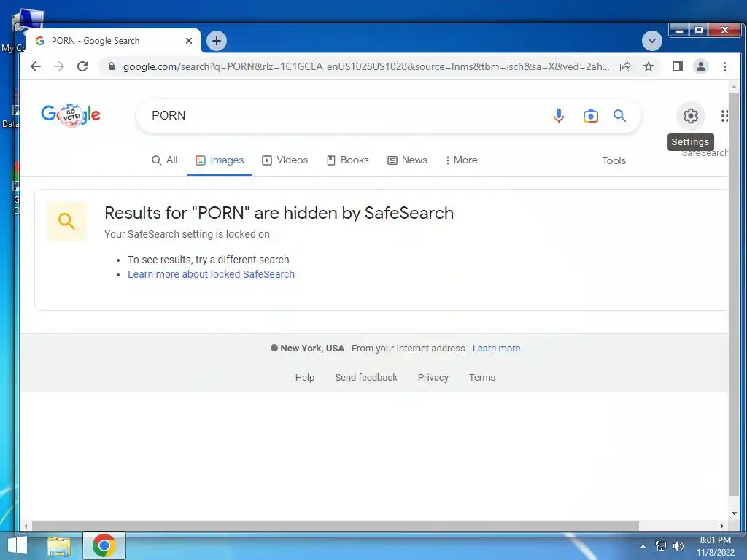Open the Google apps grid

pos(724,116)
